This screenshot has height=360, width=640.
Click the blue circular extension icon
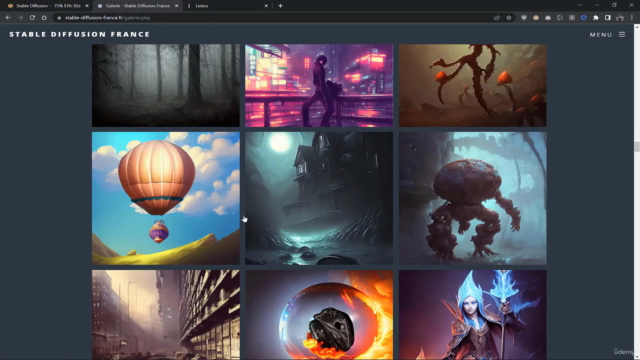584,18
